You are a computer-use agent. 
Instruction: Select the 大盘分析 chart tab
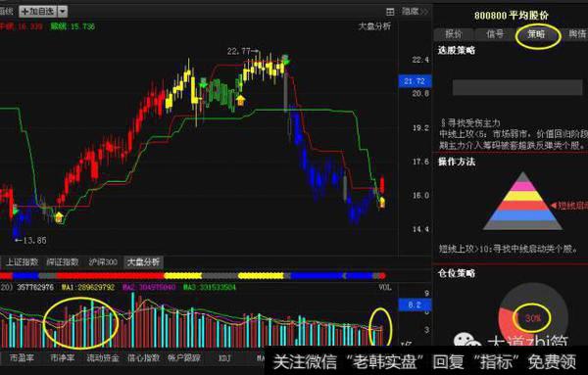coord(144,261)
